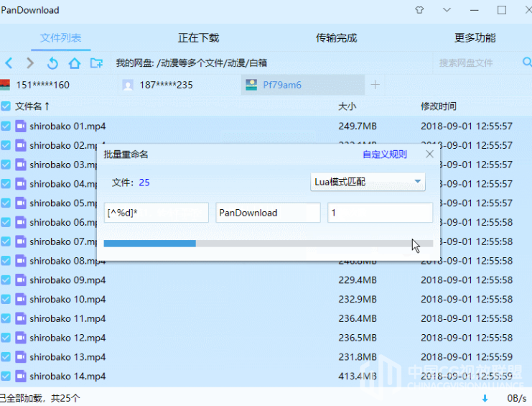
Task: Click video icon of shirobako 03.mp4
Action: [21, 165]
